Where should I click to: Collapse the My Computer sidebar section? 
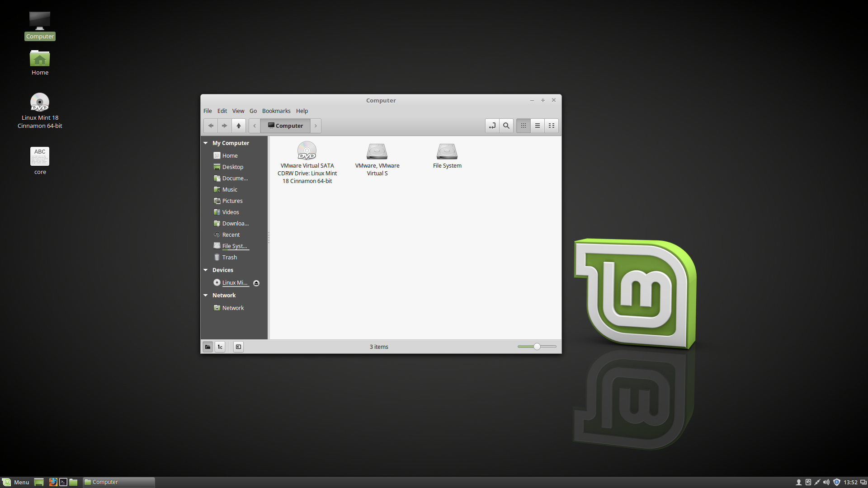click(206, 143)
